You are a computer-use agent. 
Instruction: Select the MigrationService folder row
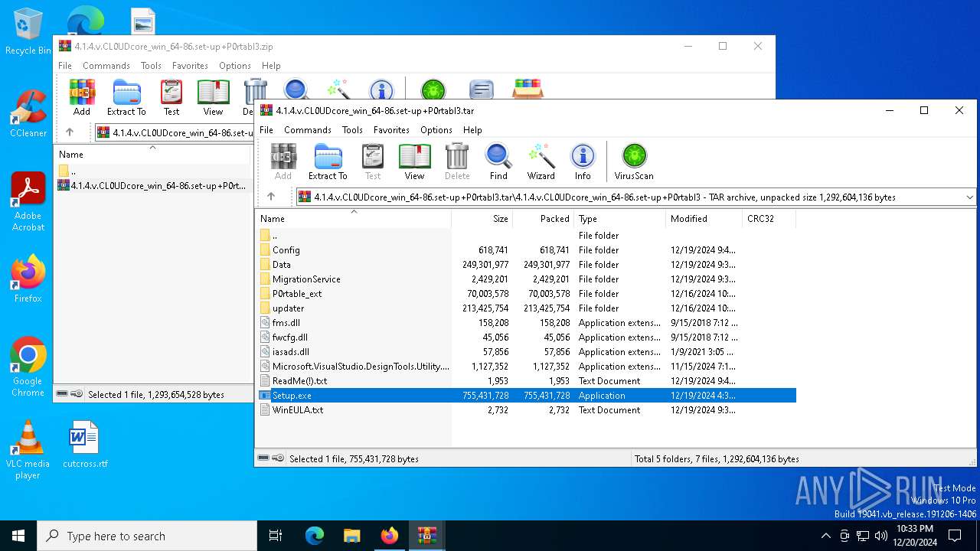coord(527,279)
